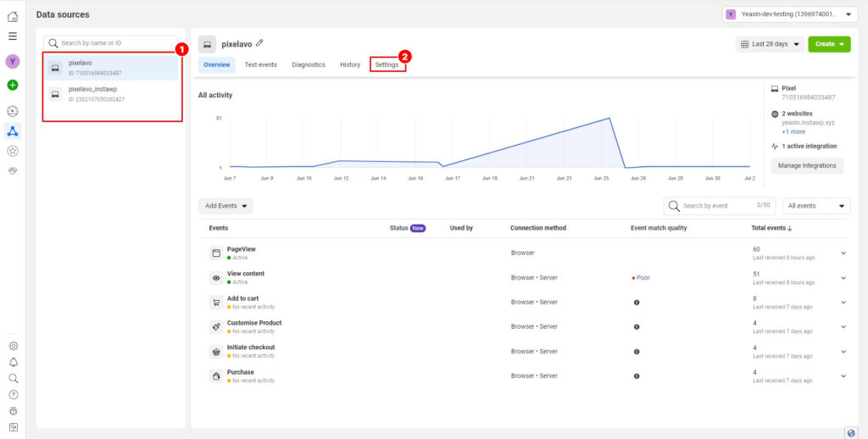
Task: Click the Home icon in left sidebar
Action: click(12, 17)
